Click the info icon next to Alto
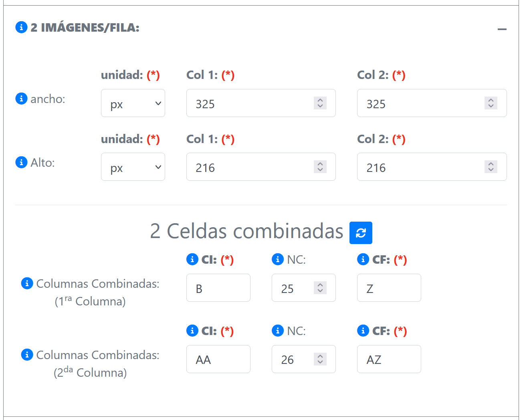The width and height of the screenshot is (523, 420). tap(21, 162)
